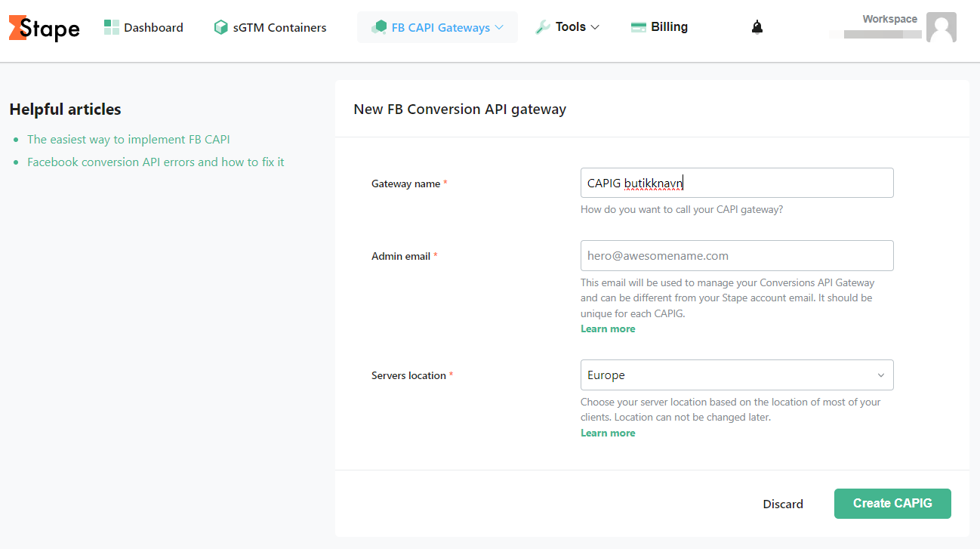Focus the Admin email field
Image resolution: width=980 pixels, height=549 pixels.
click(737, 255)
